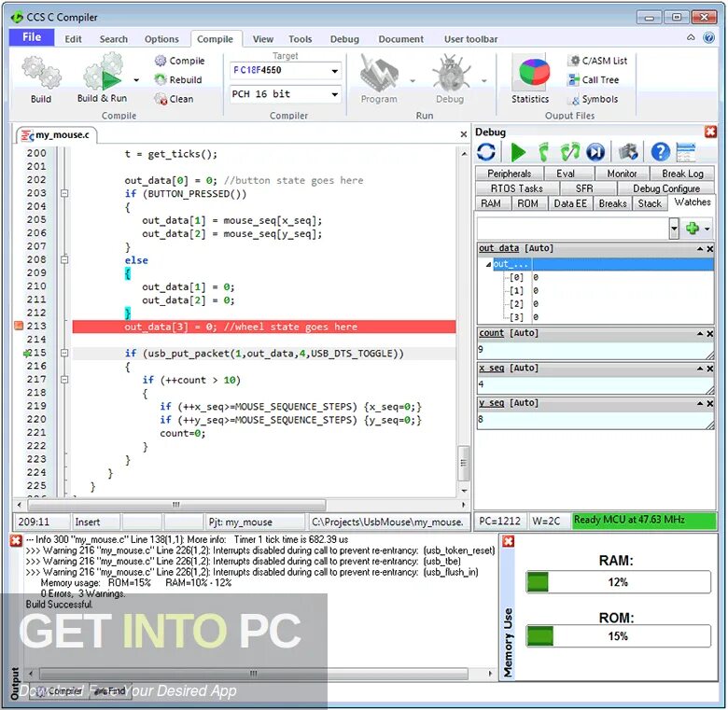Collapse the out_... tree node
728x710 pixels.
[x=488, y=265]
